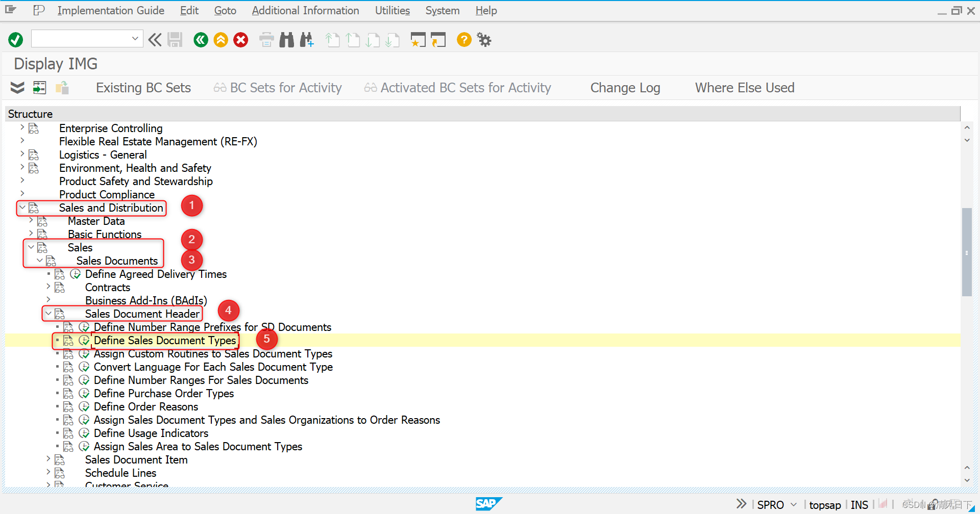Open the Help menu
The image size is (980, 514).
click(x=486, y=10)
